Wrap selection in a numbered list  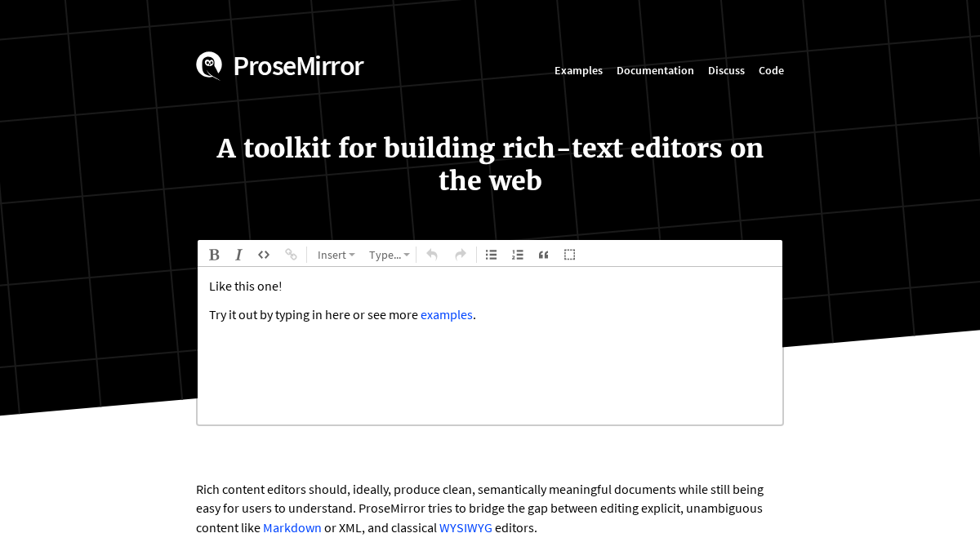pyautogui.click(x=518, y=255)
